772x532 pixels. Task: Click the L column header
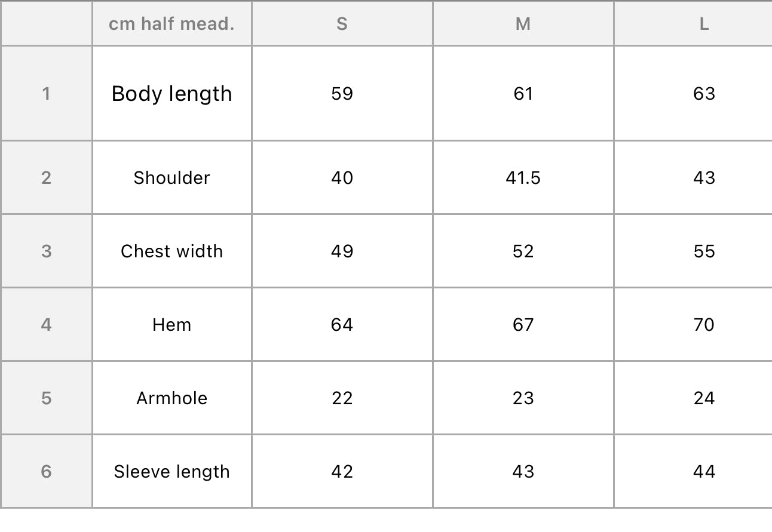click(693, 23)
